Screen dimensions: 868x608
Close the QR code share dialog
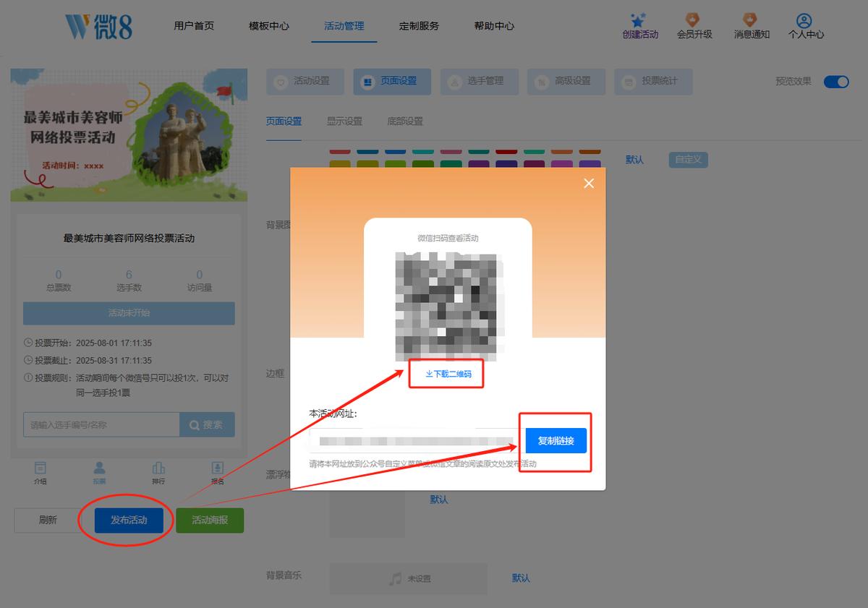(x=589, y=184)
